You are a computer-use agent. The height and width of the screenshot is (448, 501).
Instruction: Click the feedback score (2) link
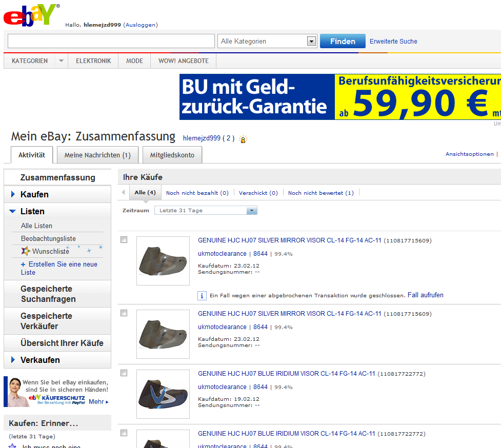click(228, 138)
